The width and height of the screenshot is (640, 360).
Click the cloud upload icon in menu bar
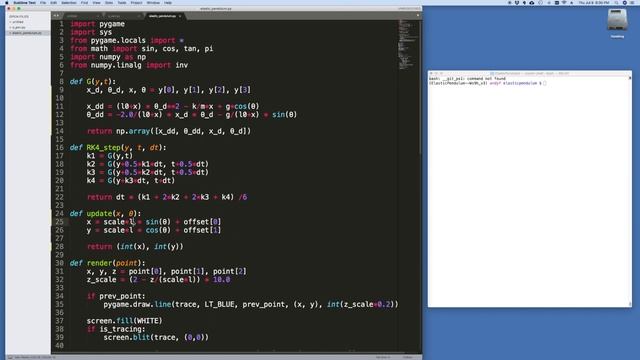[531, 2]
